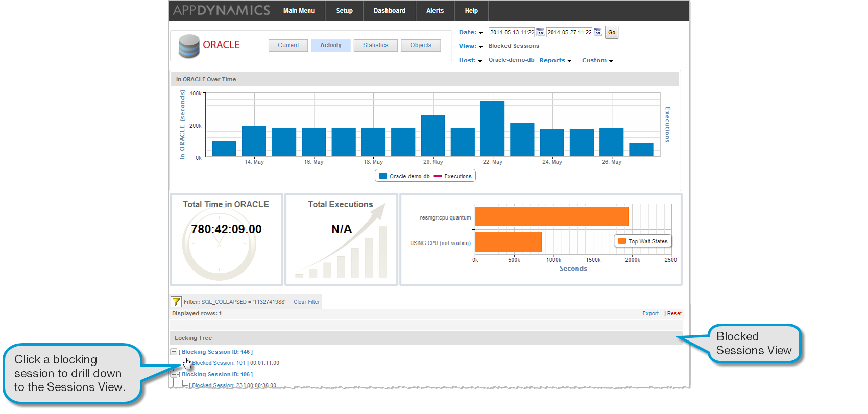868x414 pixels.
Task: Click the start date input field
Action: click(x=512, y=32)
